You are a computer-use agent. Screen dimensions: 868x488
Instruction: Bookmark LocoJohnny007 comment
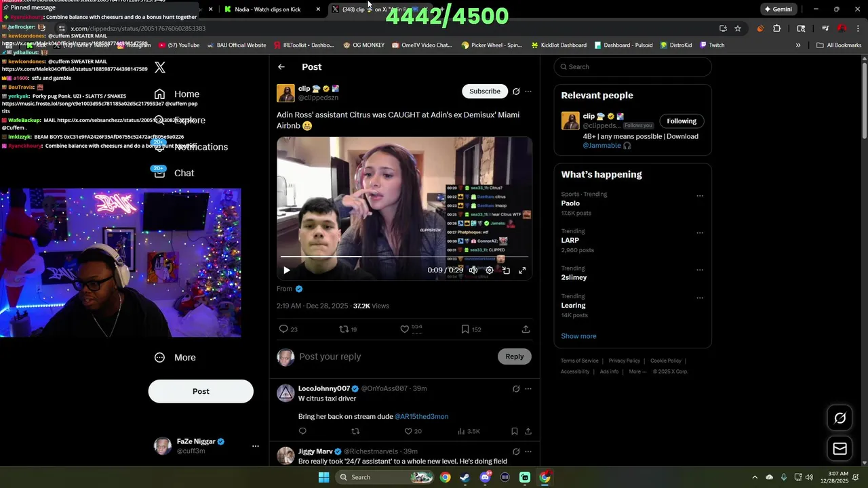click(515, 431)
